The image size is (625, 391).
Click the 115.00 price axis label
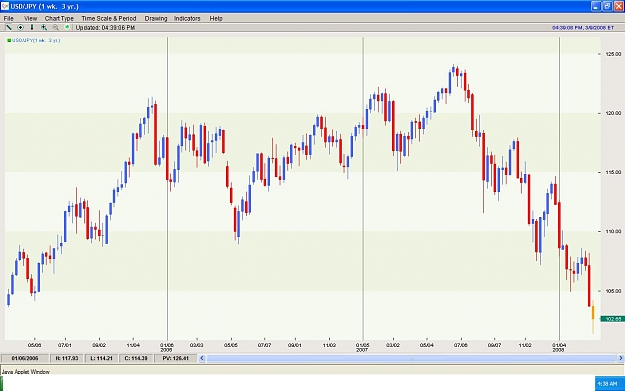613,172
